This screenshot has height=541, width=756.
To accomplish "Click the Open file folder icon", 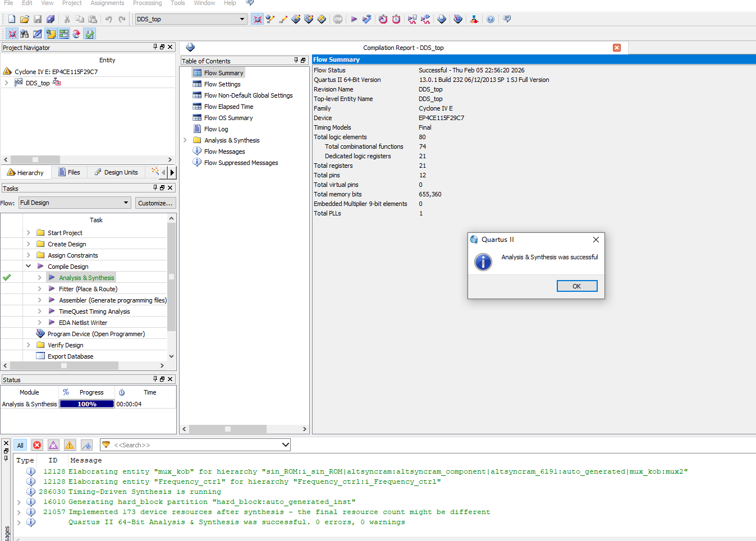I will (x=24, y=19).
